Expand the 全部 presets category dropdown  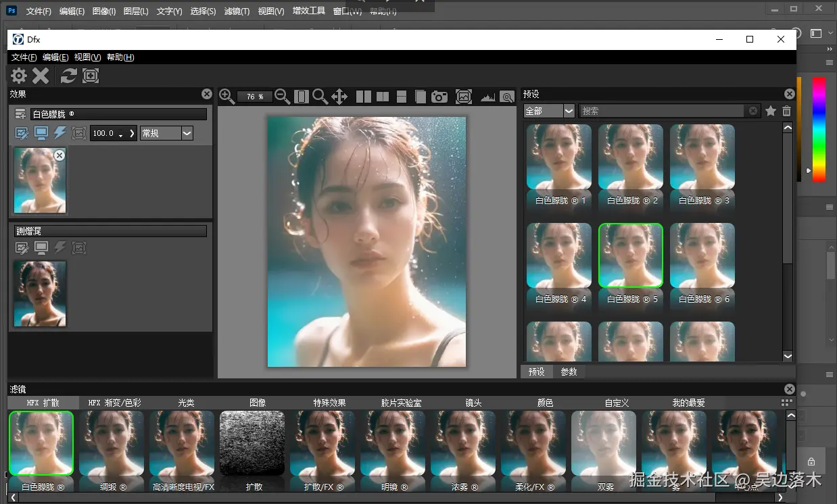point(569,111)
